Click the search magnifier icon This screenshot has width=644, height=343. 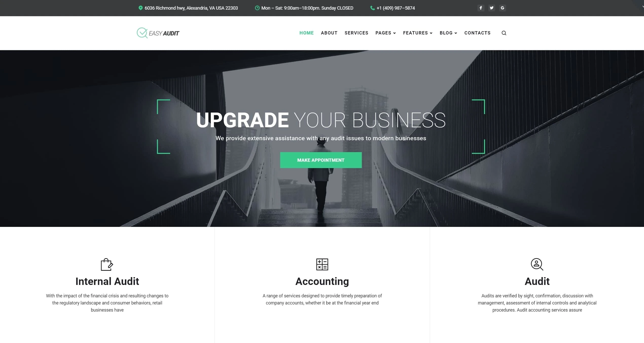(x=504, y=33)
